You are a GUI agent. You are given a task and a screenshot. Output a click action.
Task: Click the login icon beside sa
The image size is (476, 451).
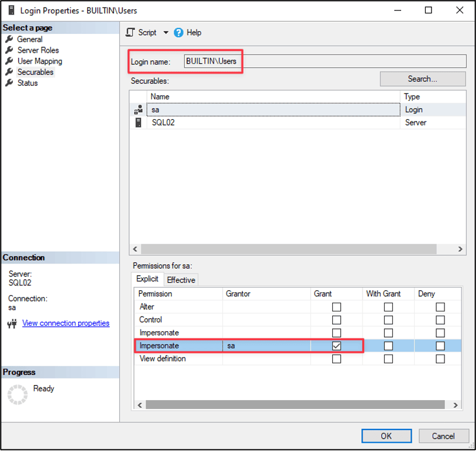pyautogui.click(x=139, y=110)
